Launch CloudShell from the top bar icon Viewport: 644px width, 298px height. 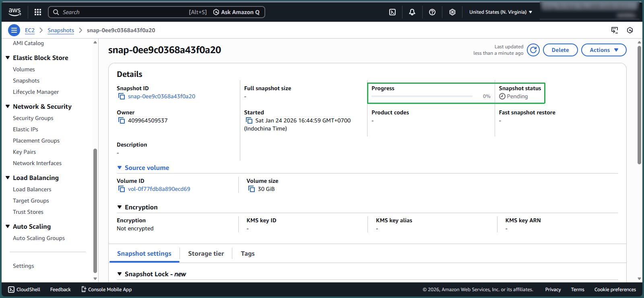(x=392, y=12)
